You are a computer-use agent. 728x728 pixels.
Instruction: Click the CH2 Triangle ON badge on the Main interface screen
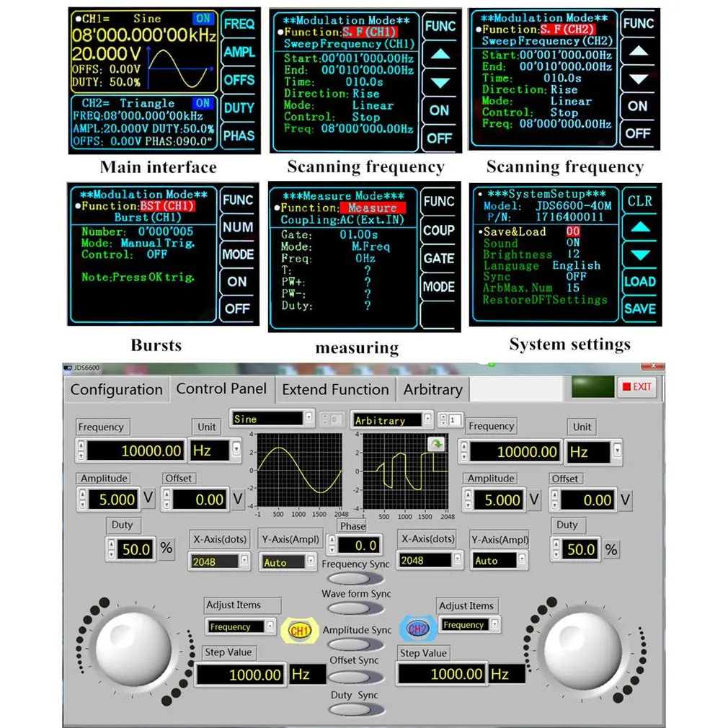[x=203, y=103]
